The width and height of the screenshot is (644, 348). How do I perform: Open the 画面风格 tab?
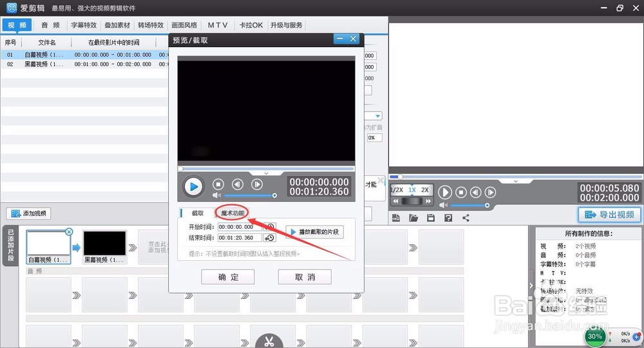(x=184, y=25)
